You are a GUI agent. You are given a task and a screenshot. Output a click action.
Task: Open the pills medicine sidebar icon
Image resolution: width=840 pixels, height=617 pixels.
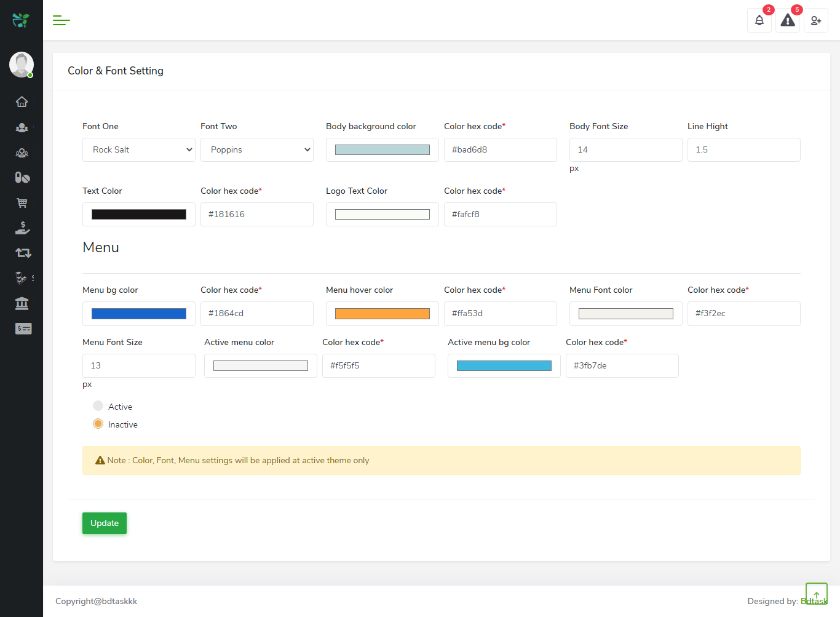22,177
